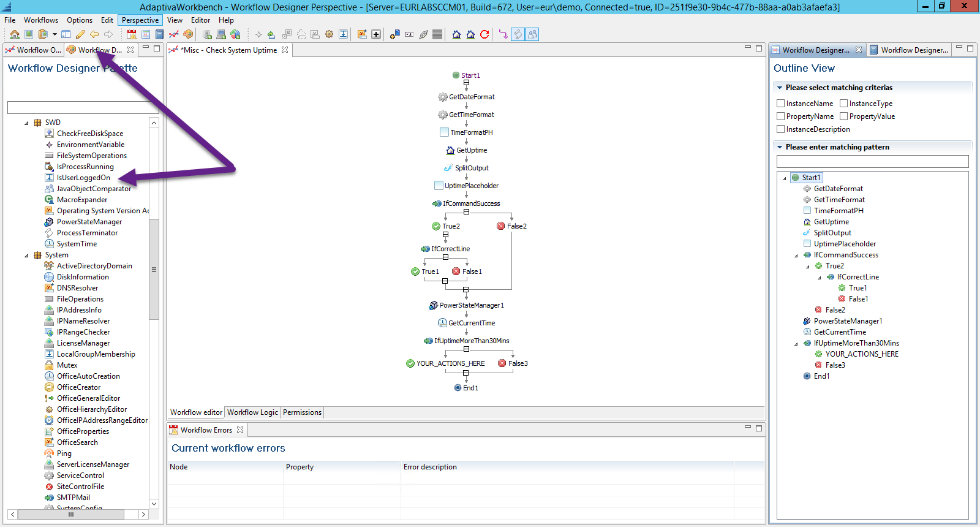Close the Misc - Check System Uptime tab
The height and width of the screenshot is (527, 980).
coord(285,50)
